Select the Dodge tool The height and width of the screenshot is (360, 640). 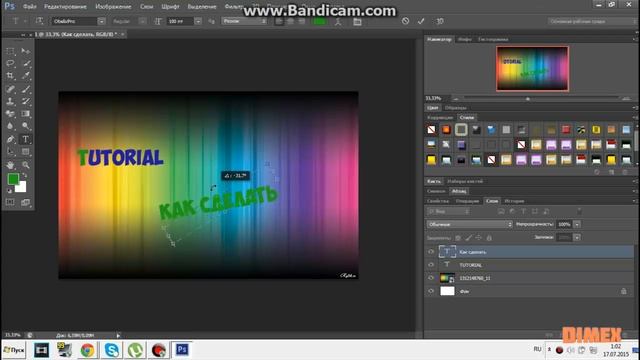pyautogui.click(x=26, y=126)
